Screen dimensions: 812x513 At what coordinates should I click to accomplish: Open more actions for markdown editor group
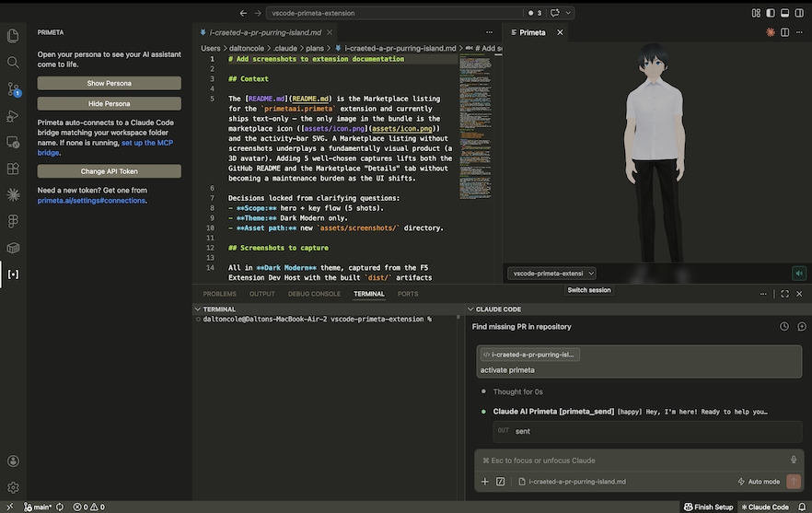point(490,32)
